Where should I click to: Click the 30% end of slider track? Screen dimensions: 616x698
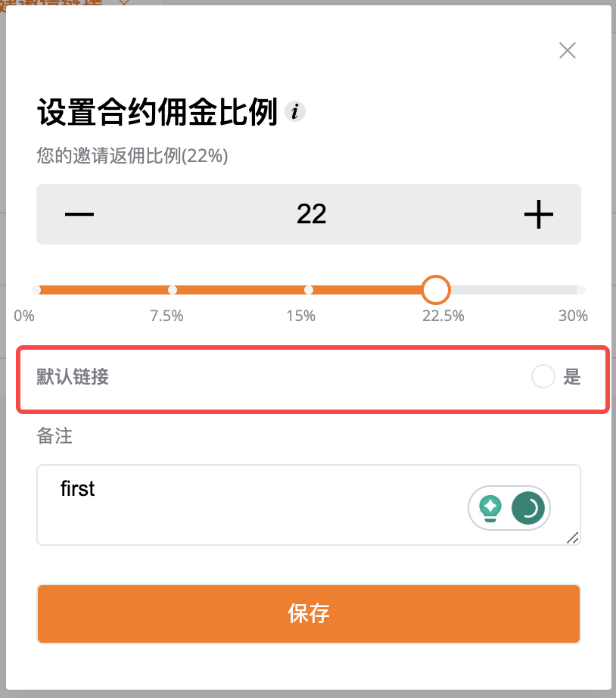tap(580, 290)
